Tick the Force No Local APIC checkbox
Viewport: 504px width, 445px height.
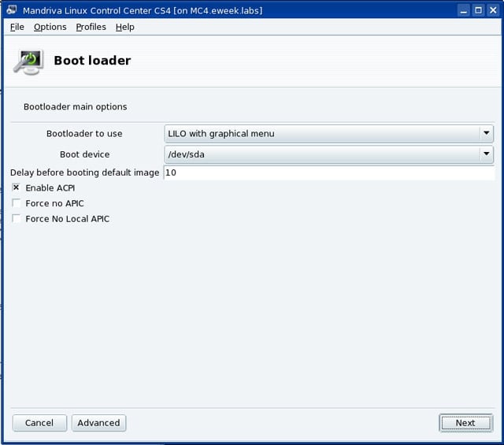(x=16, y=219)
